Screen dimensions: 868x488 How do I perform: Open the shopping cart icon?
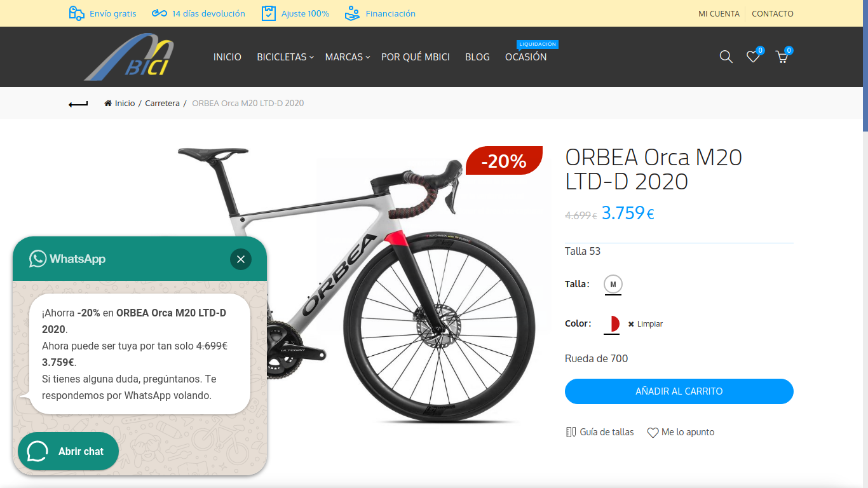782,57
